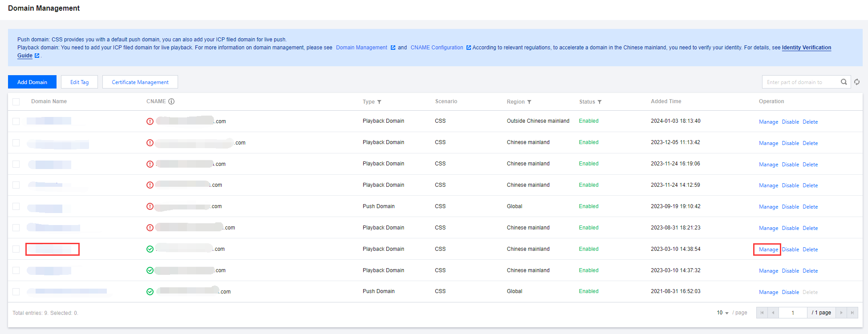Click CNAME warning icon in 2023-11-24 16:19:06 row
The height and width of the screenshot is (334, 868).
point(150,164)
